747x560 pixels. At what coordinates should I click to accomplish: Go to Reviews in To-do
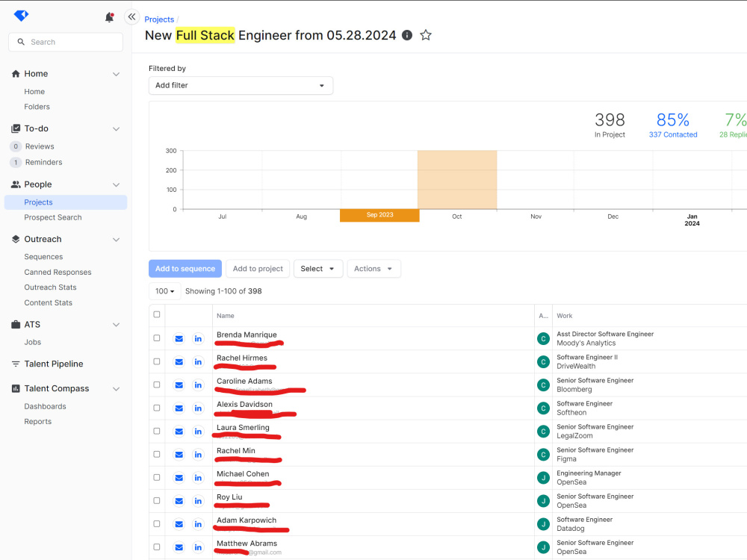[40, 146]
